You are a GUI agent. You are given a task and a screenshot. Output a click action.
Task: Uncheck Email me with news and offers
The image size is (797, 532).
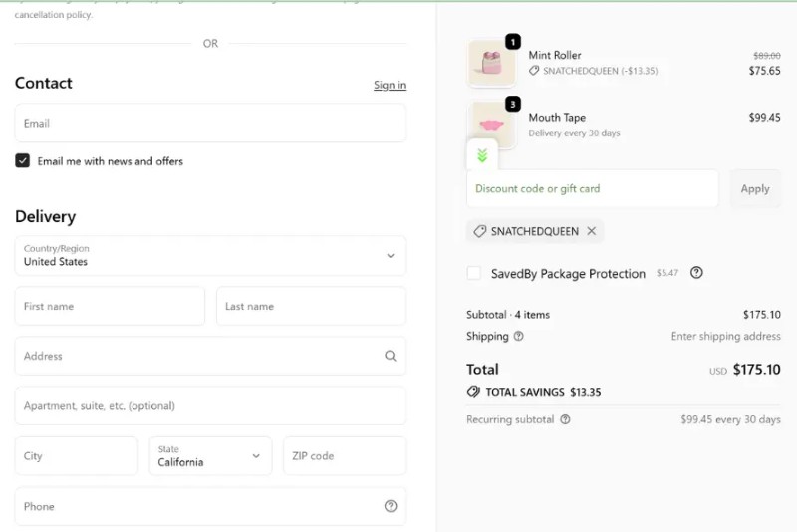(22, 161)
